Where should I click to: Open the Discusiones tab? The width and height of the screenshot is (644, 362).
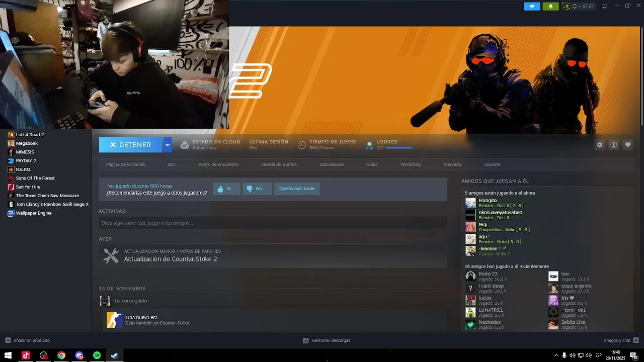click(x=332, y=164)
